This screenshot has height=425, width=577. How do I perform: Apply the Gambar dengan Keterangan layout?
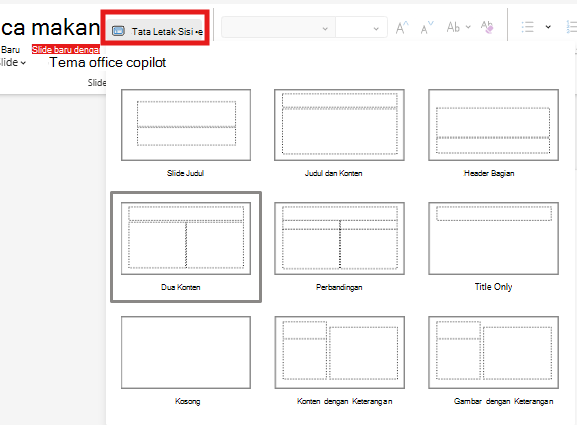(x=493, y=353)
